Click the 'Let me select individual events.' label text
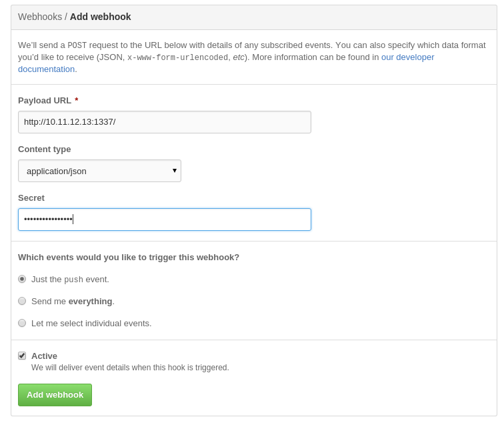Viewport: 504px width, 425px height. point(91,324)
